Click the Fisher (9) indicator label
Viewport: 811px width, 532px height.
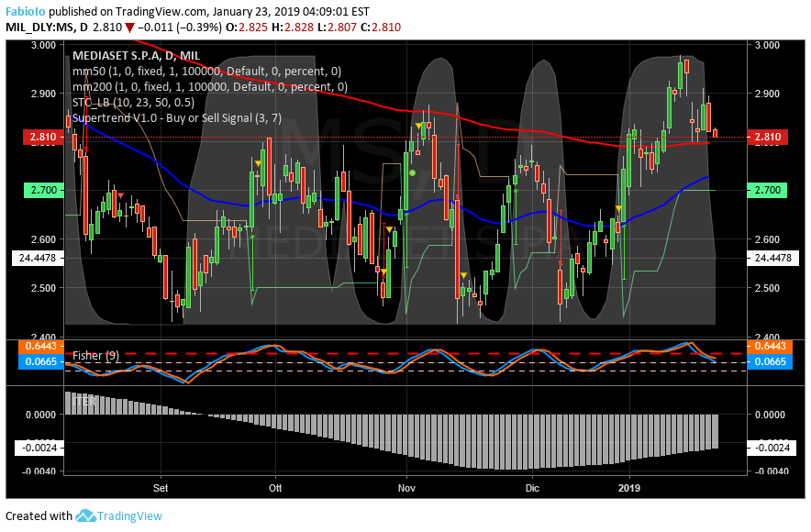95,355
